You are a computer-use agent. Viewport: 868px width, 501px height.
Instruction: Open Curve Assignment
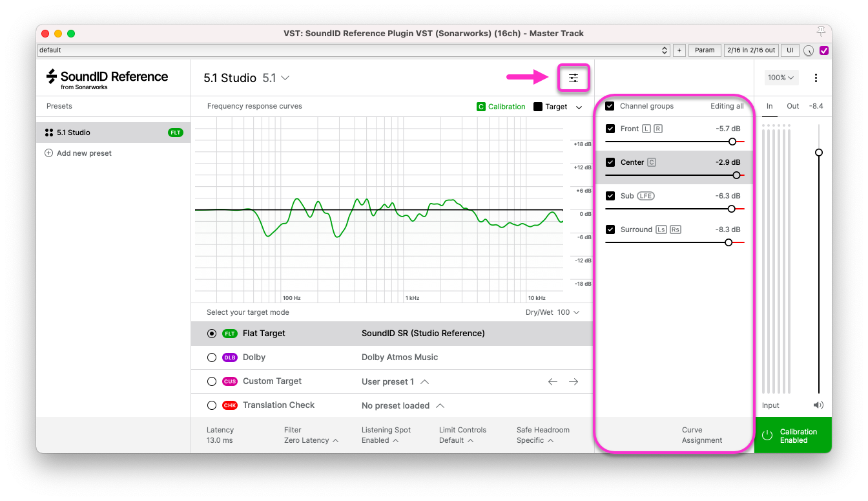tap(702, 435)
